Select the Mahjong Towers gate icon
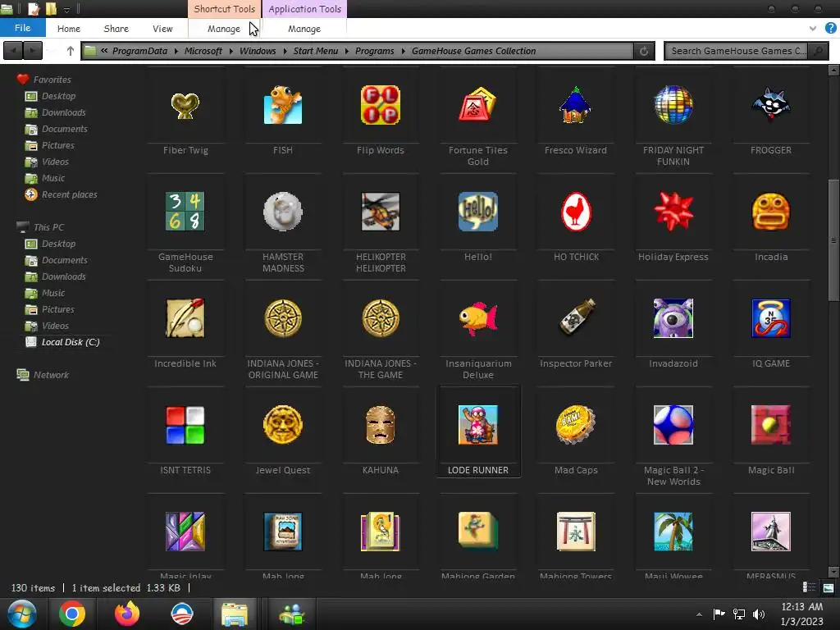 coord(575,532)
